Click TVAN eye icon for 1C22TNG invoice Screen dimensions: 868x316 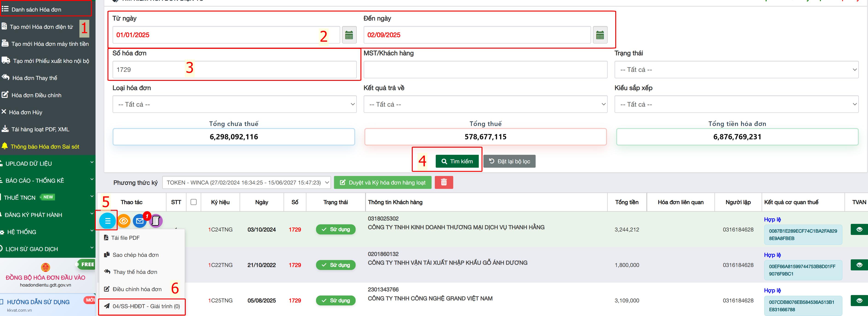coord(859,265)
